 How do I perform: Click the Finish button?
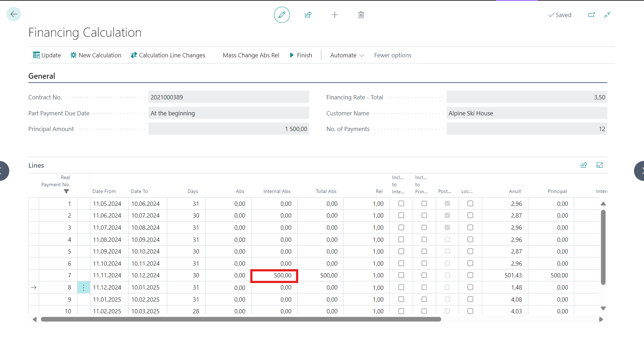(301, 55)
